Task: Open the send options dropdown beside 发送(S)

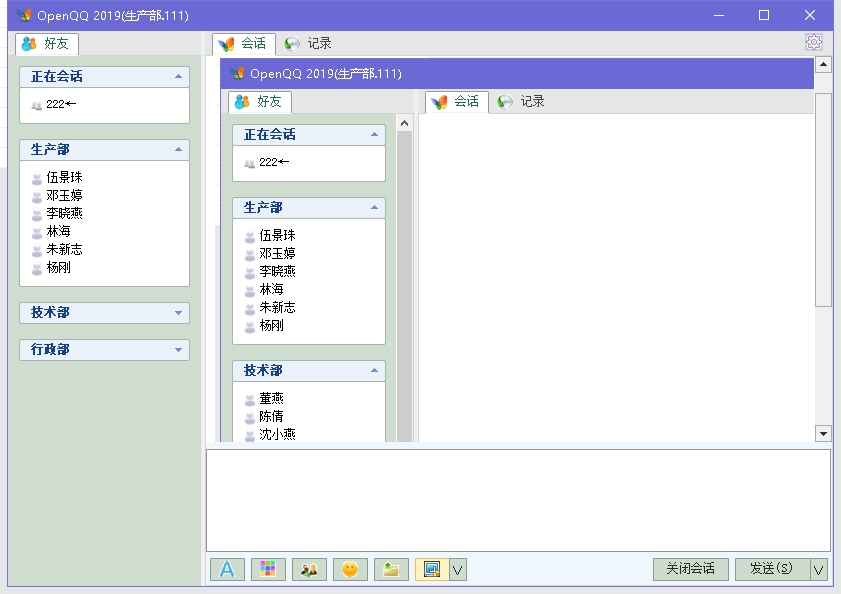Action: tap(818, 569)
